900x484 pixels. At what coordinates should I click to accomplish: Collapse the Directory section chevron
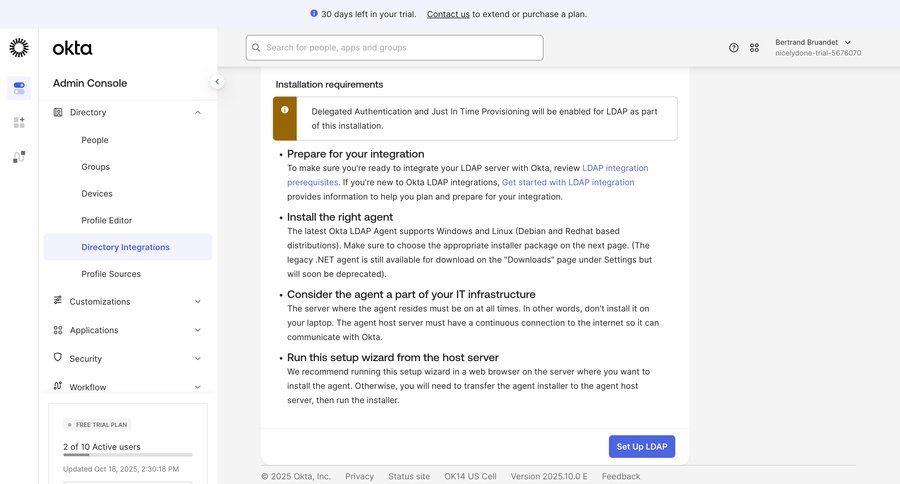click(197, 113)
